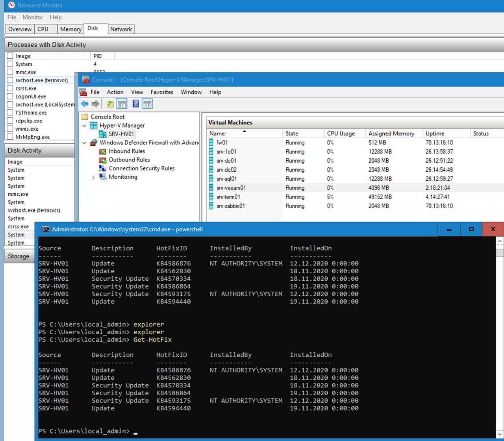Open the Help icon in Console1 toolbar
Viewport: 504px width, 441px height.
tap(136, 104)
